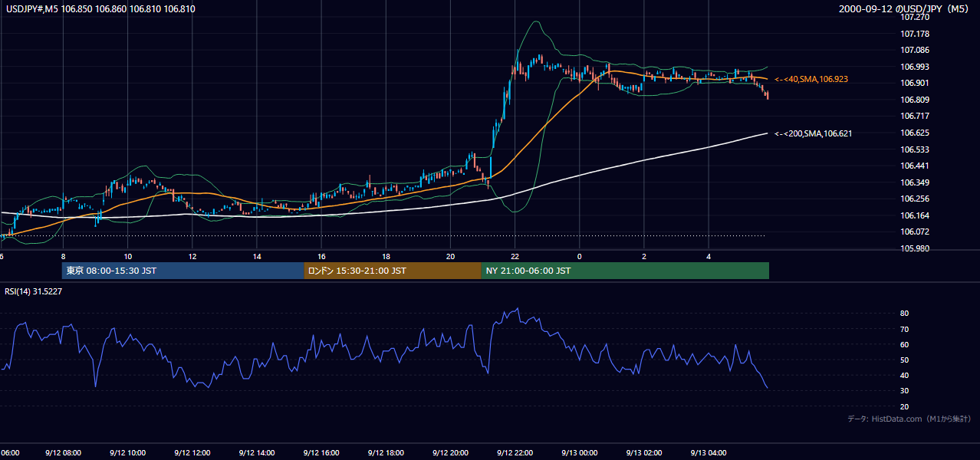The height and width of the screenshot is (460, 980).
Task: Click the RSI axis level 60
Action: tap(905, 344)
